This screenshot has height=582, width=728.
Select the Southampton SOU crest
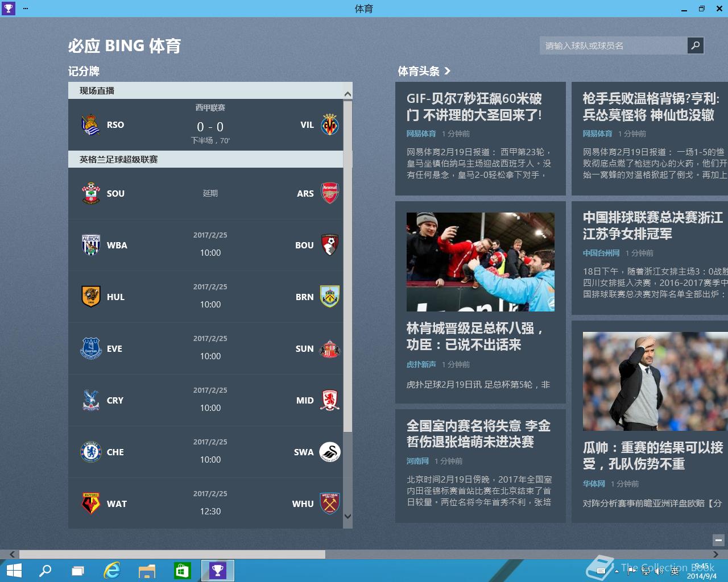[91, 193]
